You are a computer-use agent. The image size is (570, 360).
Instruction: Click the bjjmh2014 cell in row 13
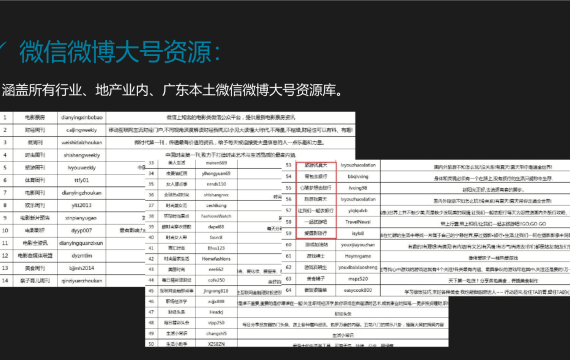pyautogui.click(x=82, y=268)
